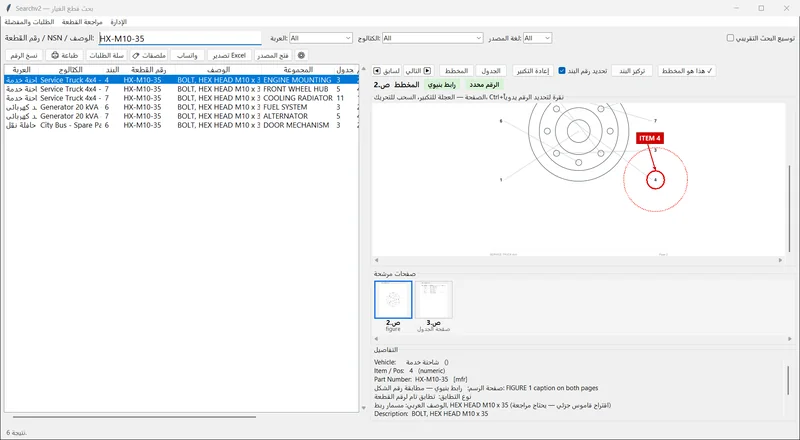
Task: Open the الكتالوج catalog dropdown
Action: [x=432, y=38]
